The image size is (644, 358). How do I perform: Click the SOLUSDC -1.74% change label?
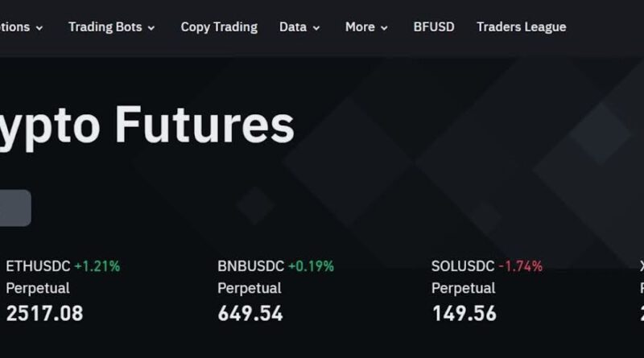[520, 265]
